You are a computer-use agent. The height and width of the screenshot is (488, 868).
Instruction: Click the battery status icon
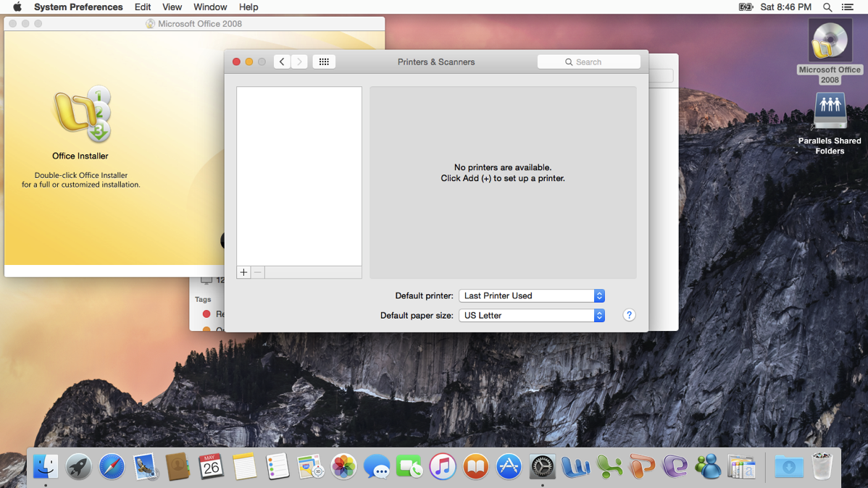pyautogui.click(x=746, y=7)
